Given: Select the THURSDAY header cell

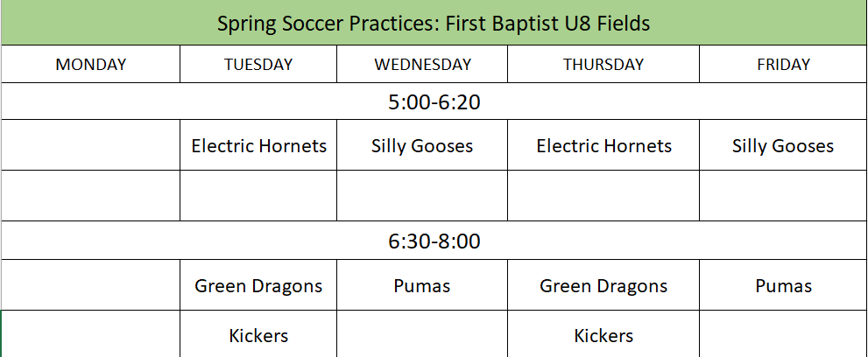Looking at the screenshot, I should click(x=603, y=65).
